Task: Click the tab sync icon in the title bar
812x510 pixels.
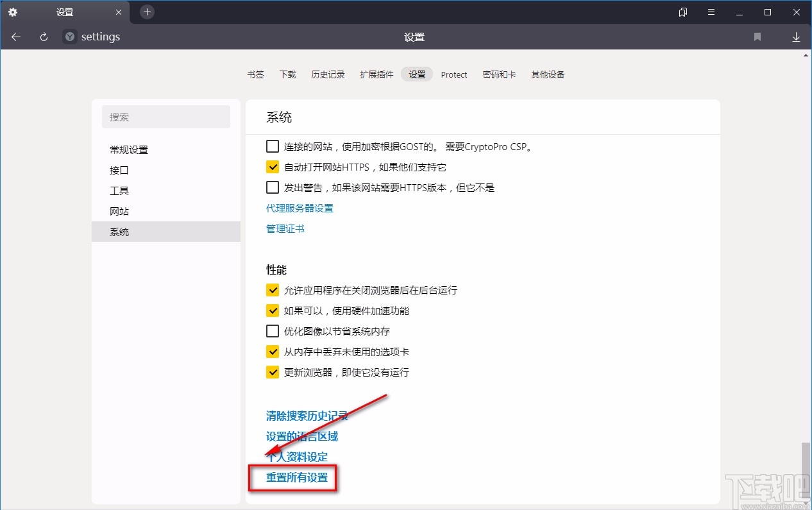Action: click(x=682, y=12)
